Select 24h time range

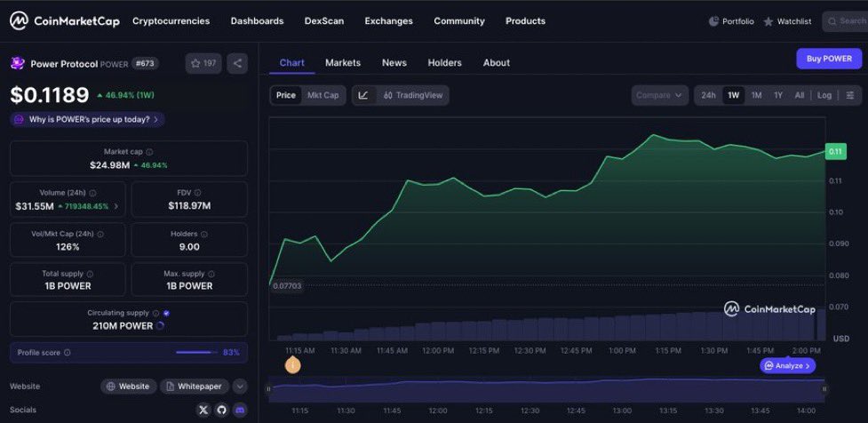(x=709, y=95)
